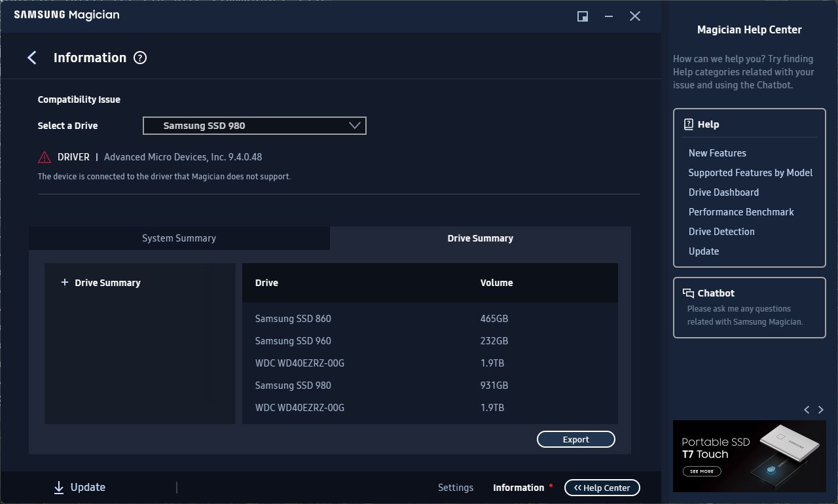Click the 232GB volume value
This screenshot has width=838, height=504.
coord(494,341)
